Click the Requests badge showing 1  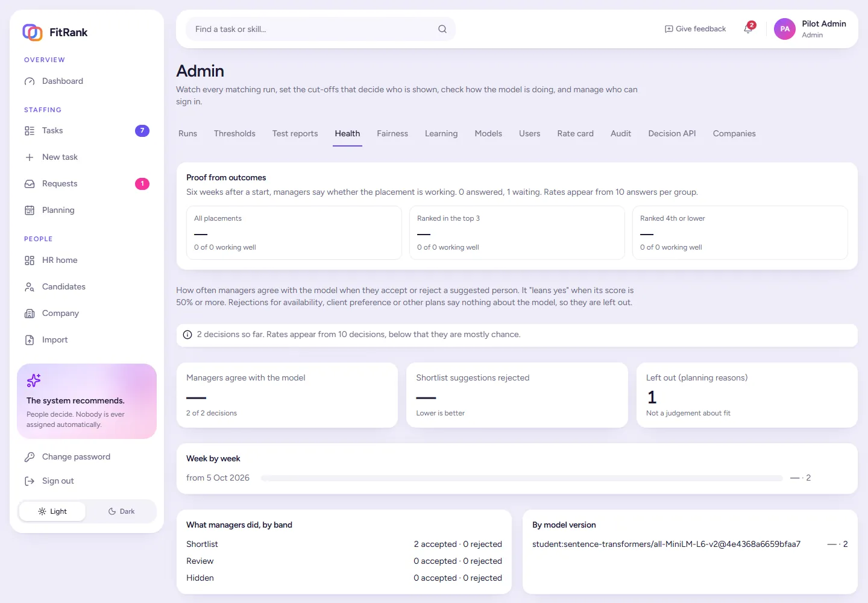pyautogui.click(x=142, y=184)
